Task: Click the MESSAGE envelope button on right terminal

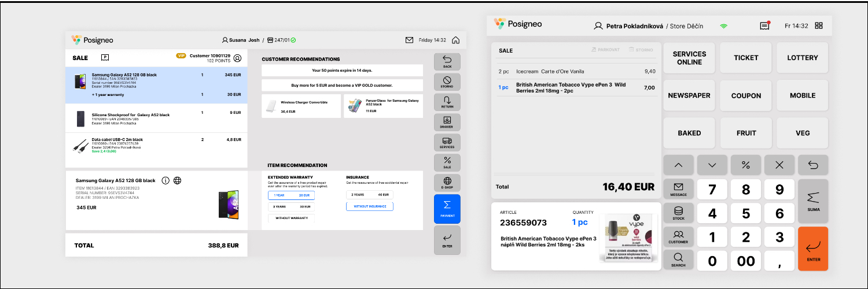Action: pyautogui.click(x=678, y=189)
